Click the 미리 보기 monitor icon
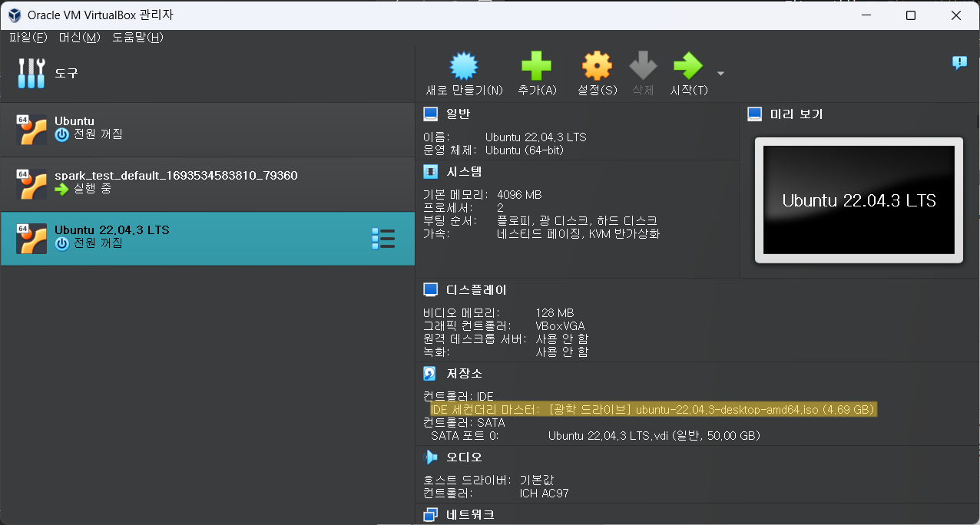Viewport: 980px width, 525px height. pyautogui.click(x=755, y=114)
